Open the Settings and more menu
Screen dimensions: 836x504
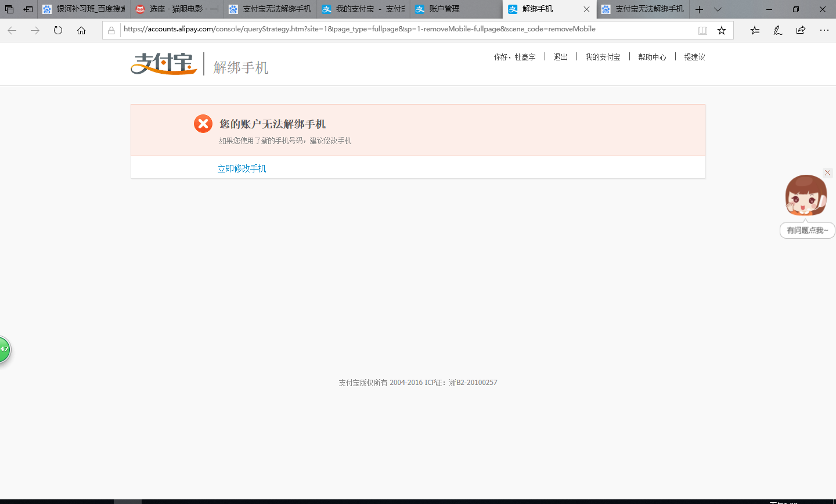click(824, 30)
